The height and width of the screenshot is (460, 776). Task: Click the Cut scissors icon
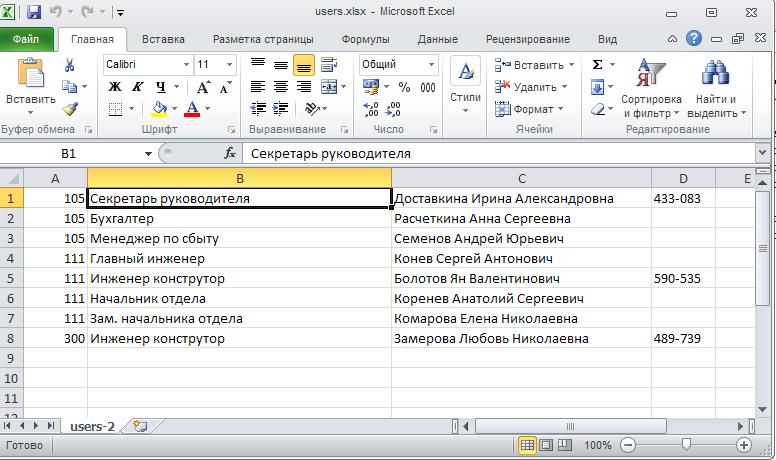pos(70,65)
